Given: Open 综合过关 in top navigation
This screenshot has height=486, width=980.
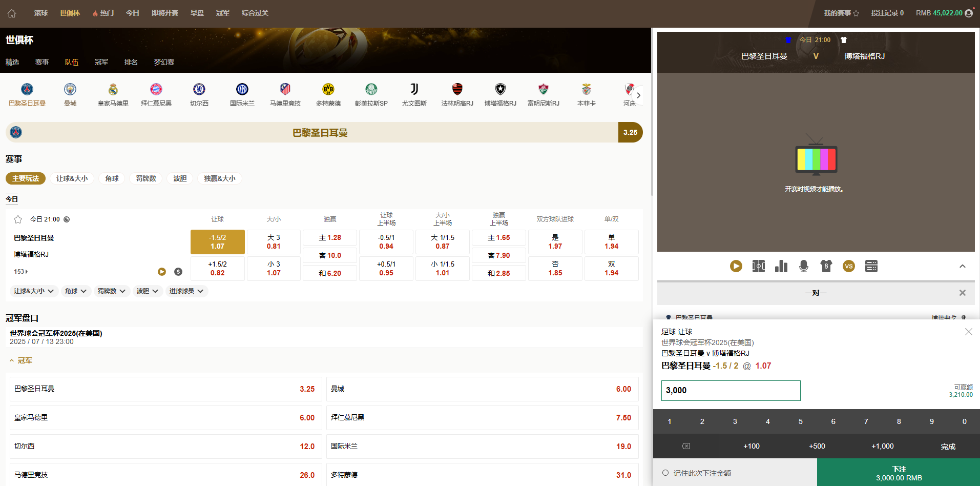Looking at the screenshot, I should tap(255, 13).
